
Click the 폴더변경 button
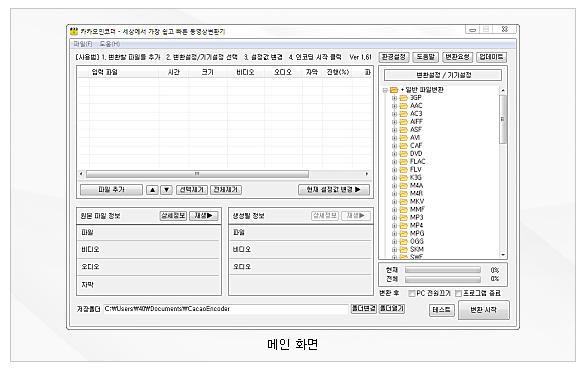pos(364,309)
